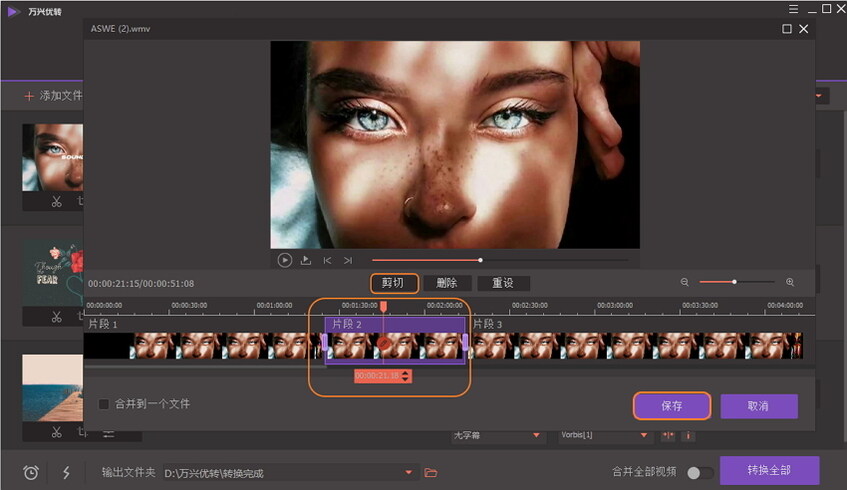
Task: Open the Vorbis[1] audio track dropdown
Action: 645,436
